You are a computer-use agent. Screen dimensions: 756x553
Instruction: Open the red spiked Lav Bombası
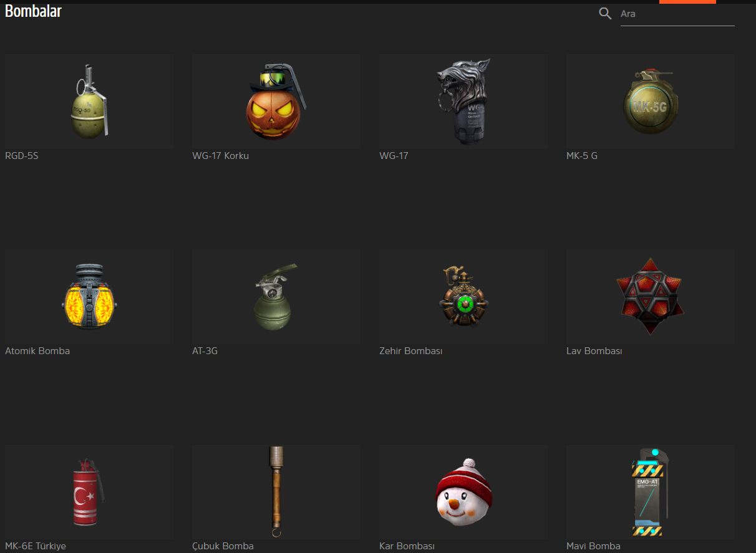650,297
